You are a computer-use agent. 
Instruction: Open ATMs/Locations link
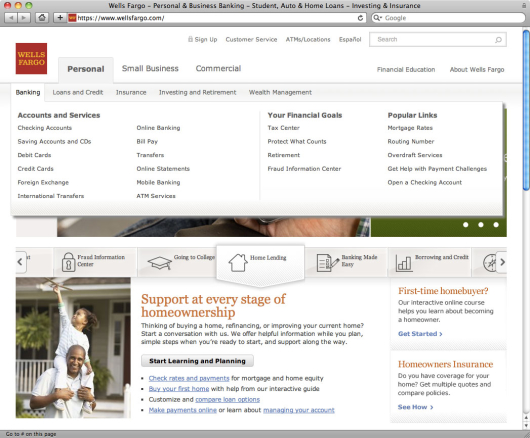[x=308, y=40]
